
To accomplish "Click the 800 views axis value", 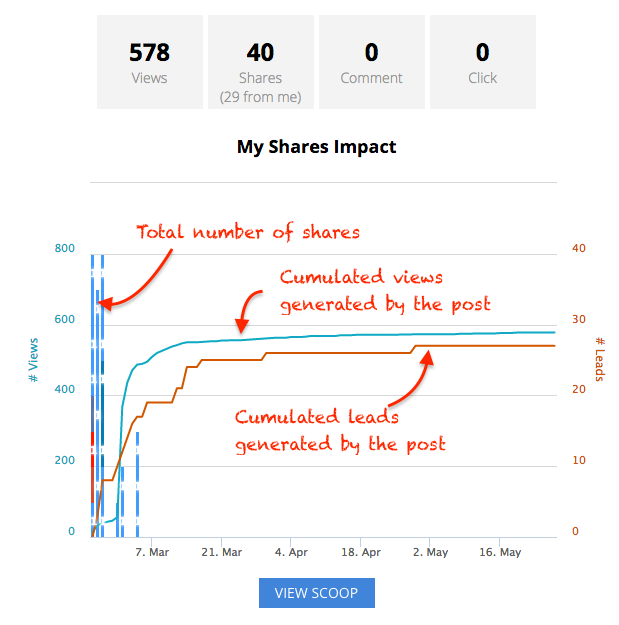I will pos(65,248).
